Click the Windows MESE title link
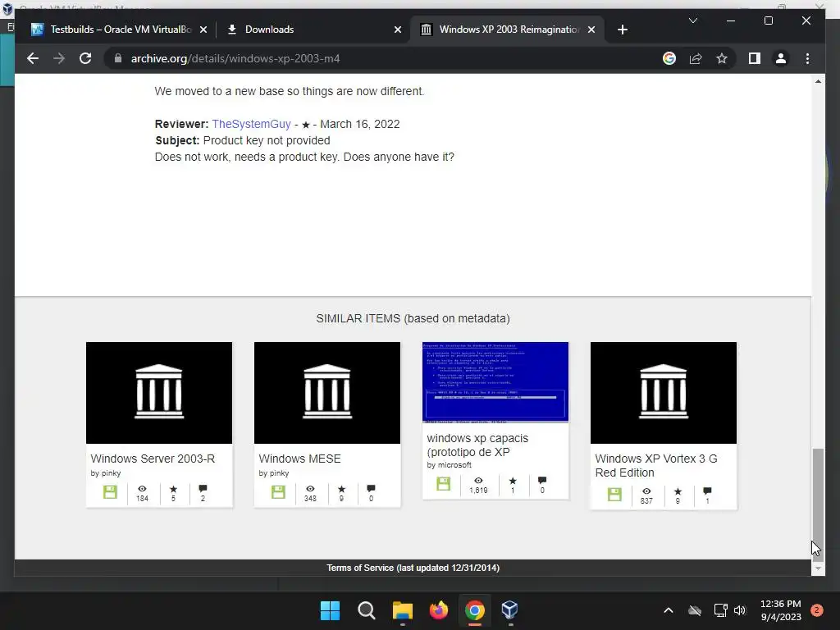 [x=299, y=459]
